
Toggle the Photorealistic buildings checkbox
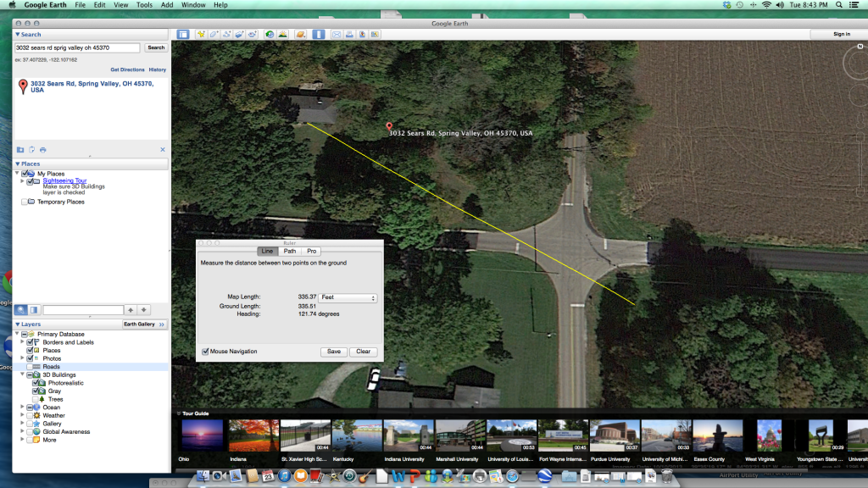pos(36,383)
